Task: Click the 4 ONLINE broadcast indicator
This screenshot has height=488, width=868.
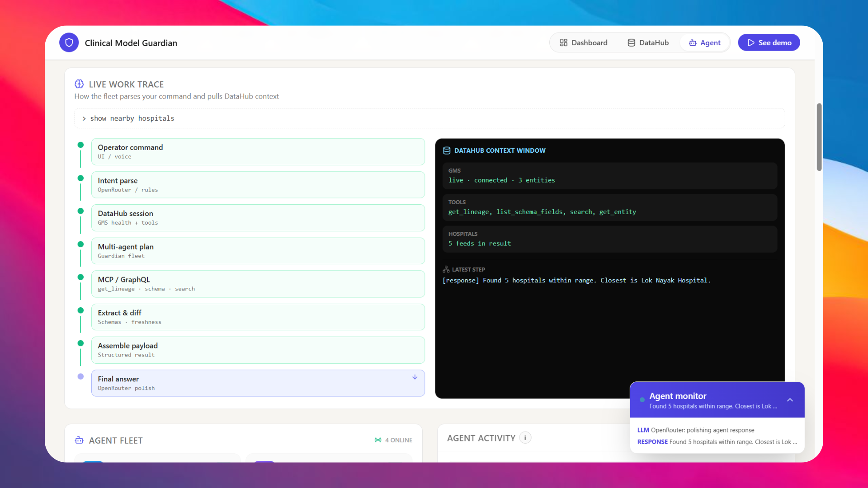Action: (393, 440)
